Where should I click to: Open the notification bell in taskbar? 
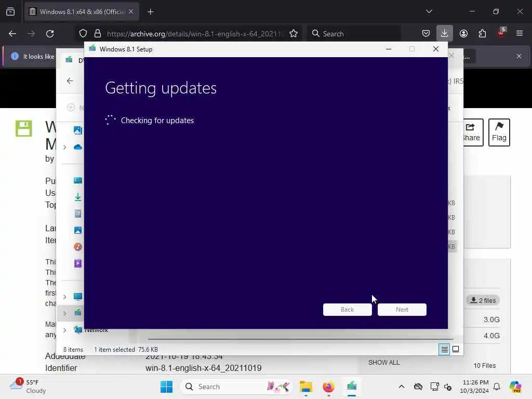coord(497,387)
